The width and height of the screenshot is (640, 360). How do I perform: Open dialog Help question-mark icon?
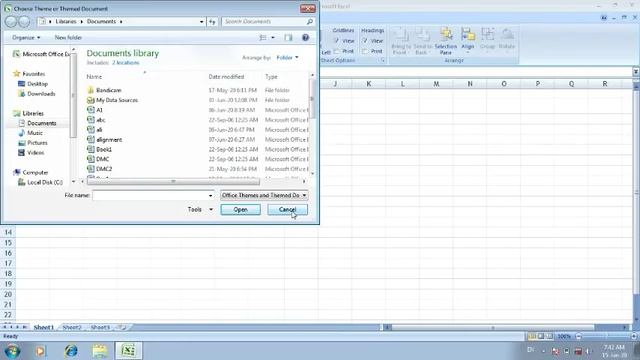[x=305, y=38]
